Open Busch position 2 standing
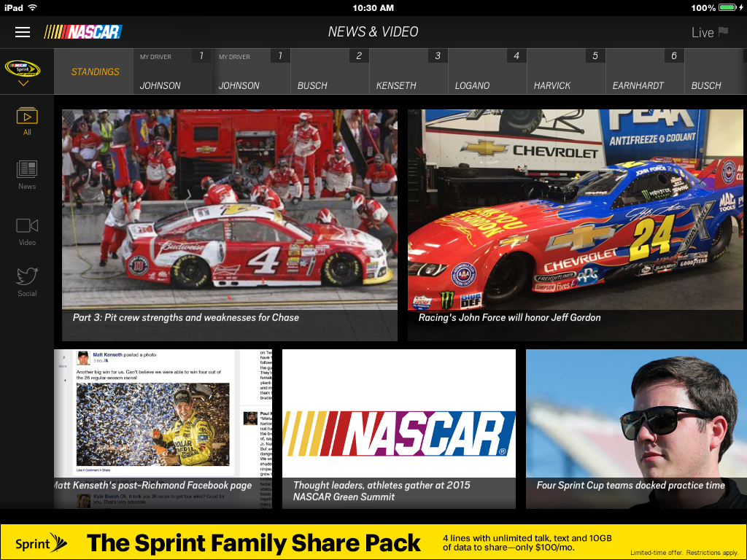This screenshot has height=560, width=747. 330,71
